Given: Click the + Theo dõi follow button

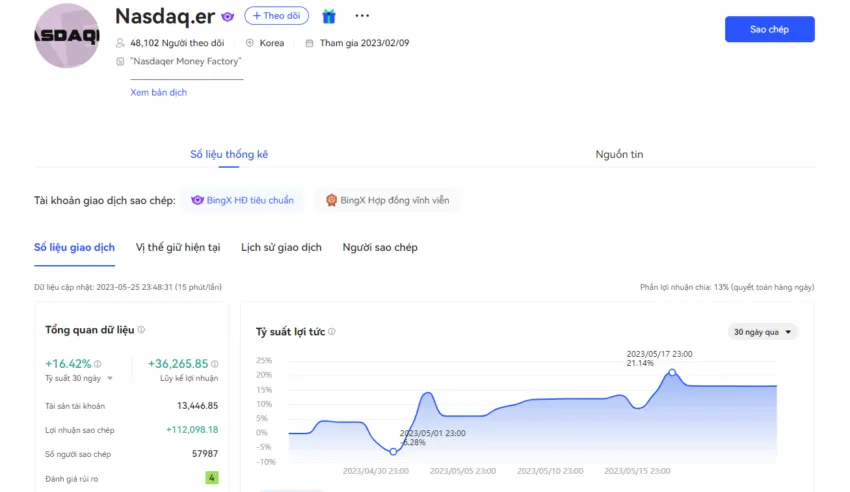Looking at the screenshot, I should point(276,16).
